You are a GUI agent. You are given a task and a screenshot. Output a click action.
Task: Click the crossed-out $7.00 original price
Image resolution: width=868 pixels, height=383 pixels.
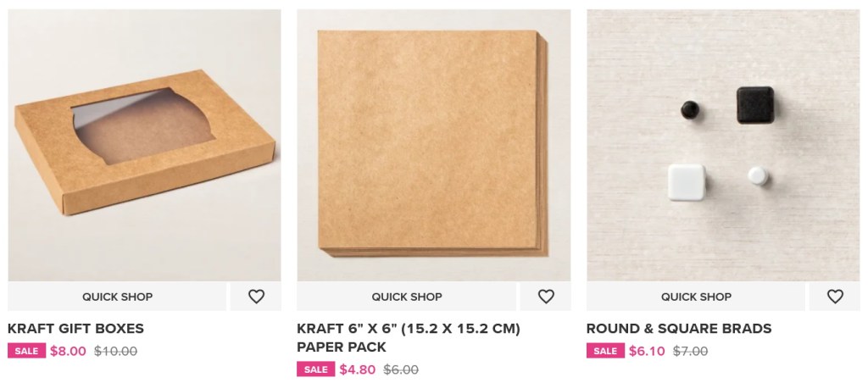(x=690, y=351)
